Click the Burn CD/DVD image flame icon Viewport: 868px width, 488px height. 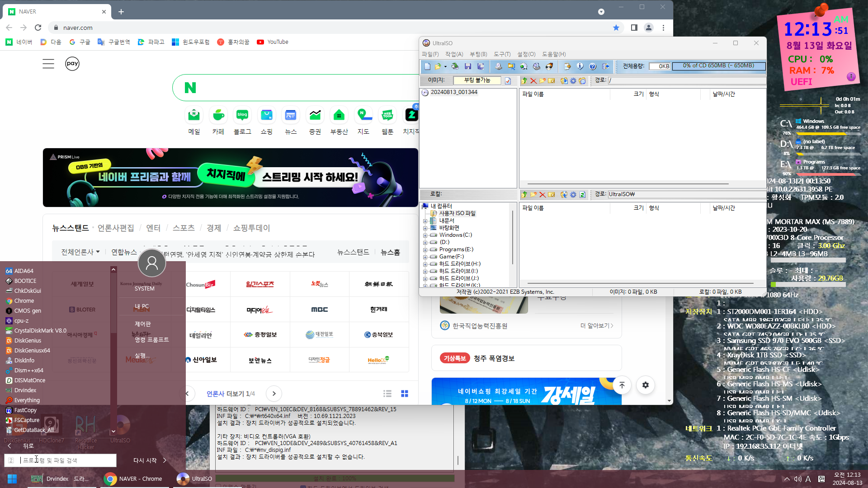click(549, 66)
